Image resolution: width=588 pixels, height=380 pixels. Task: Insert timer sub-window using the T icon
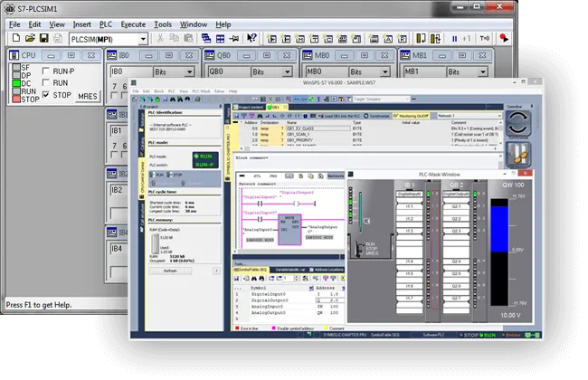[314, 39]
